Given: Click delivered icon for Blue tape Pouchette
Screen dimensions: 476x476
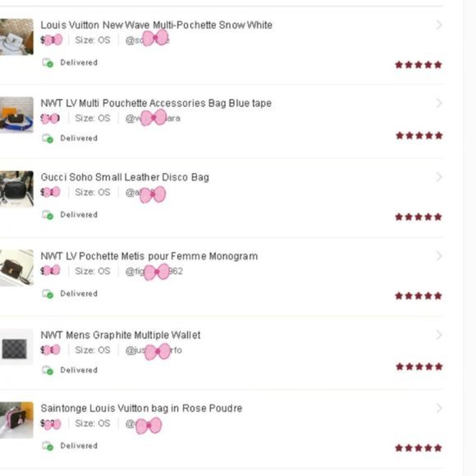Looking at the screenshot, I should [x=48, y=138].
